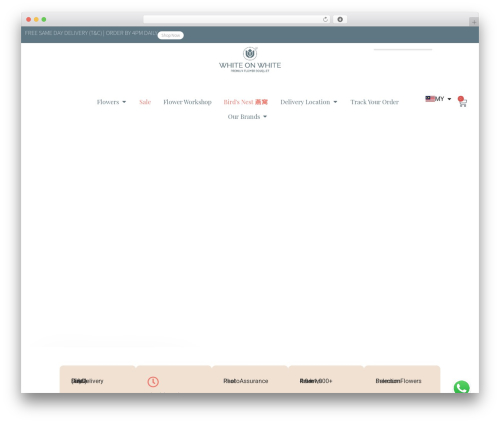Open the shopping cart icon

click(x=463, y=103)
